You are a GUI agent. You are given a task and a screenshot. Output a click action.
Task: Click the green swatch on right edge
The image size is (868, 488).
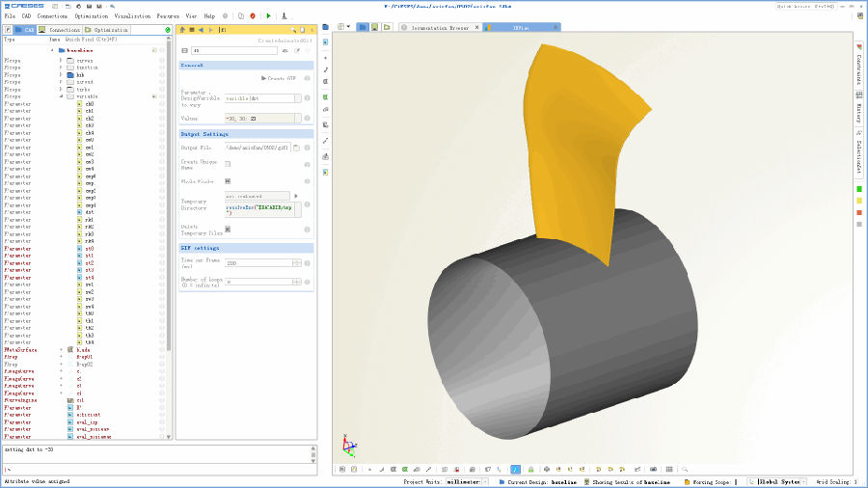(x=859, y=189)
